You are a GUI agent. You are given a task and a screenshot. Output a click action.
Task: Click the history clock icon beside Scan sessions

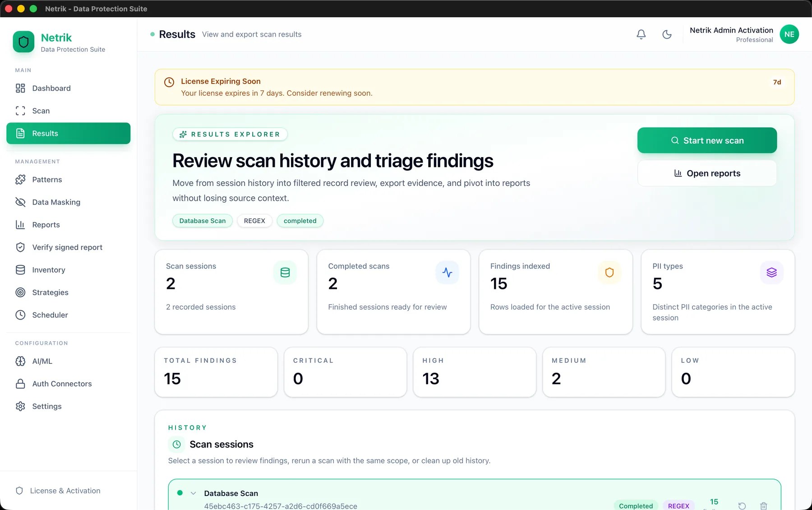pos(177,445)
